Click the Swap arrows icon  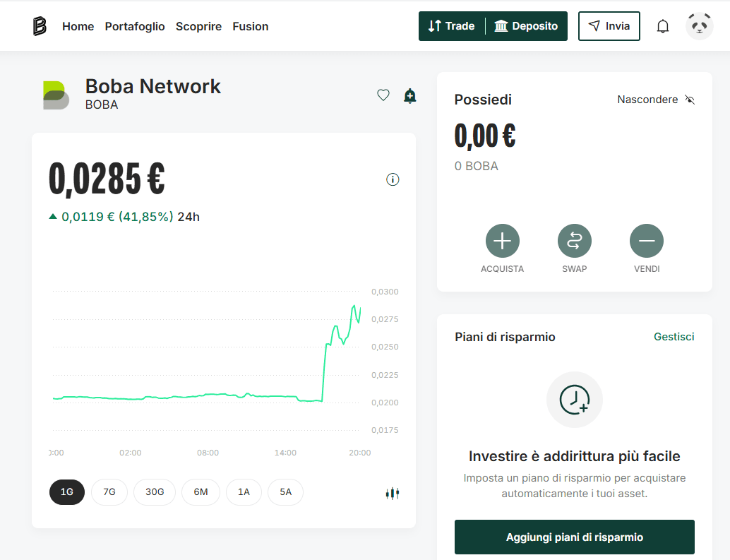tap(575, 241)
